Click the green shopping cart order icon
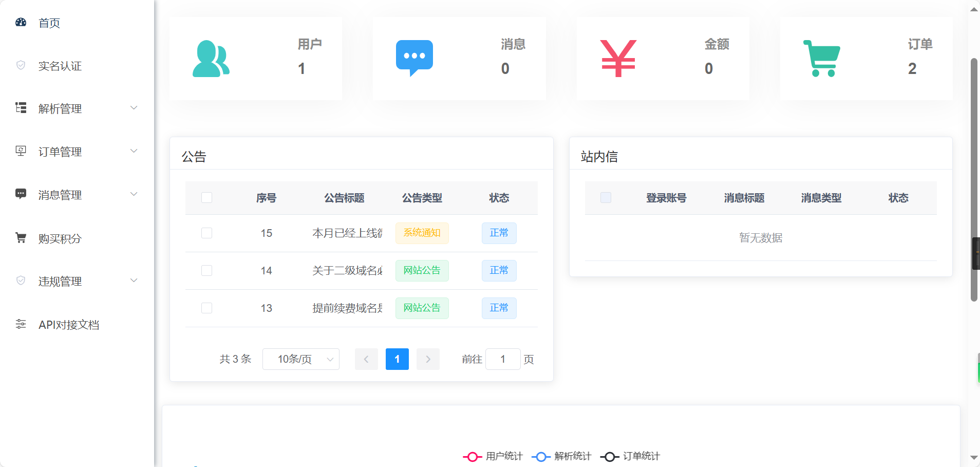Image resolution: width=980 pixels, height=467 pixels. pos(821,59)
